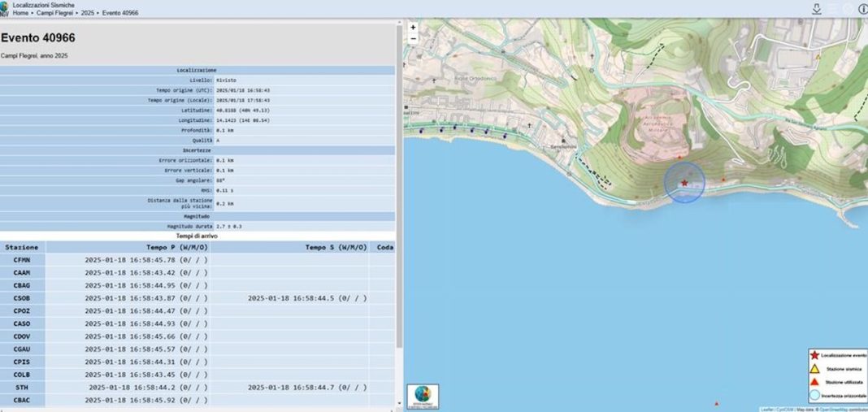The height and width of the screenshot is (412, 868).
Task: Select Evento 40966 breadcrumb item
Action: click(119, 14)
